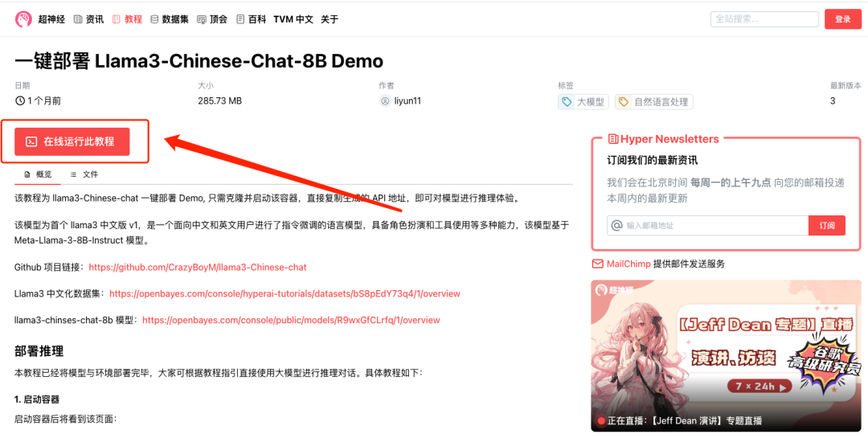Switch to the 文件 files tab
868x438 pixels.
tap(84, 174)
